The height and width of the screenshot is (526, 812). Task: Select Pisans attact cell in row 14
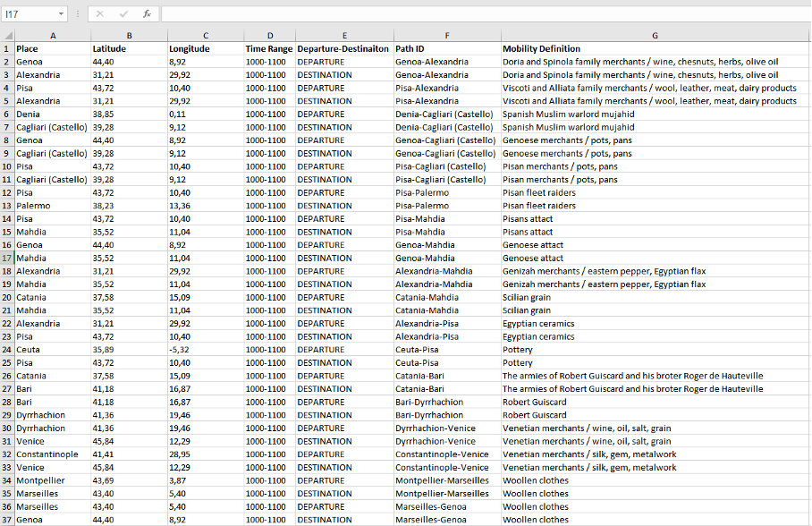tap(655, 218)
